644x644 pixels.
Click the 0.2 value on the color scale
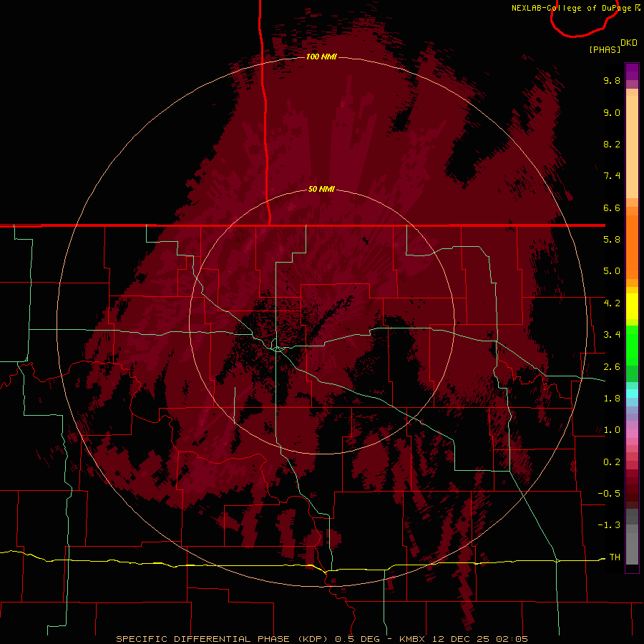pyautogui.click(x=612, y=462)
